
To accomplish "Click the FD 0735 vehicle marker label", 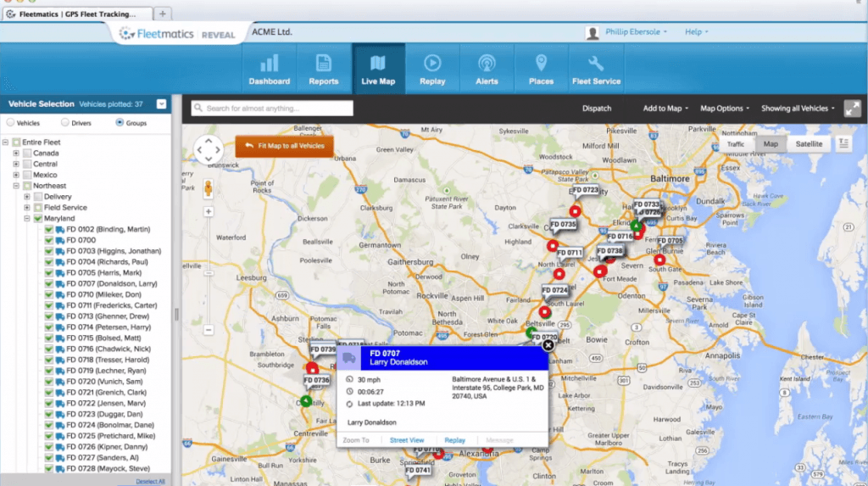I will (x=563, y=225).
